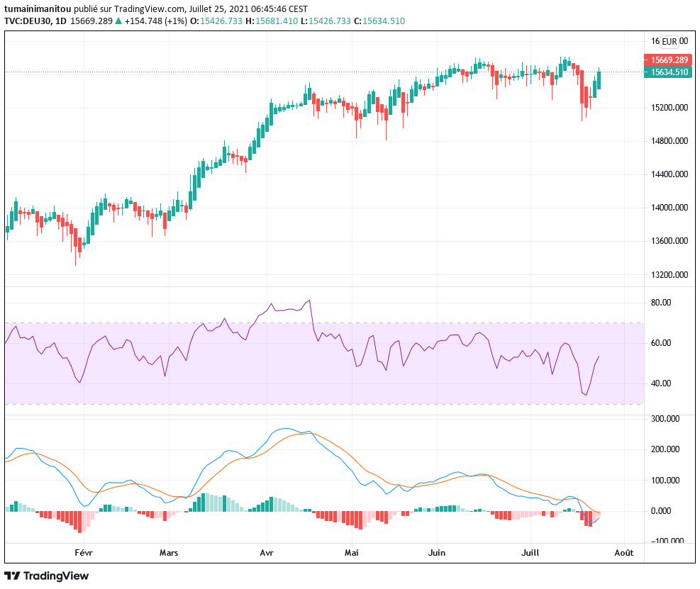This screenshot has width=700, height=589.
Task: Click the Févr label on time axis
Action: tap(84, 553)
